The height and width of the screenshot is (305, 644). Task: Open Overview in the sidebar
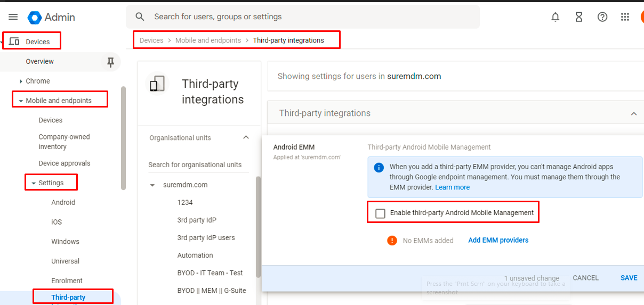[x=40, y=62]
